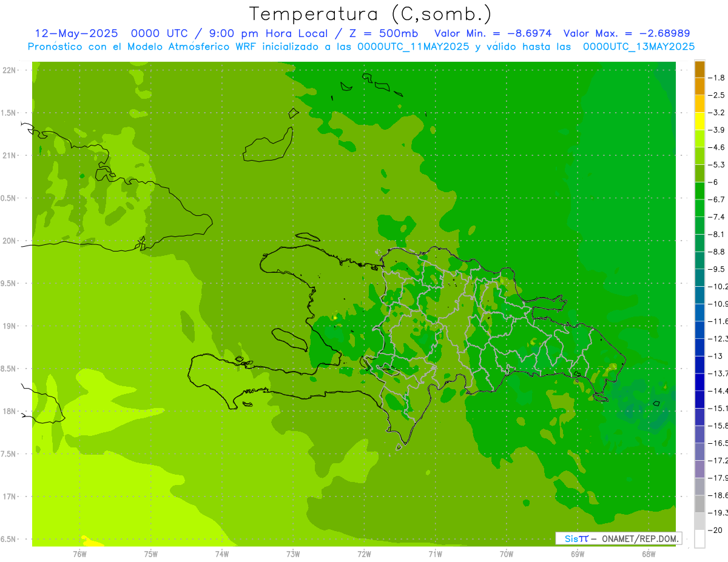Click the '75W' longitude axis label
The width and height of the screenshot is (728, 562).
[151, 554]
